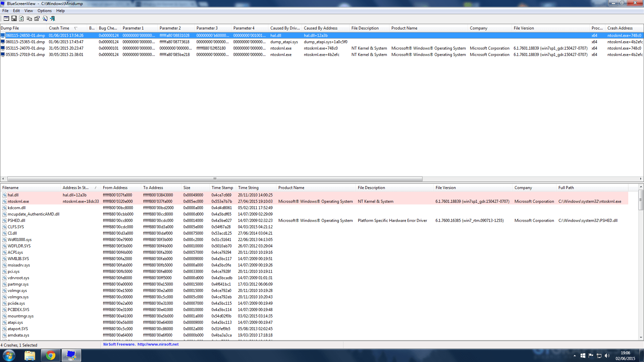Click lower pane vertical scrollbar down arrow

coord(641,337)
